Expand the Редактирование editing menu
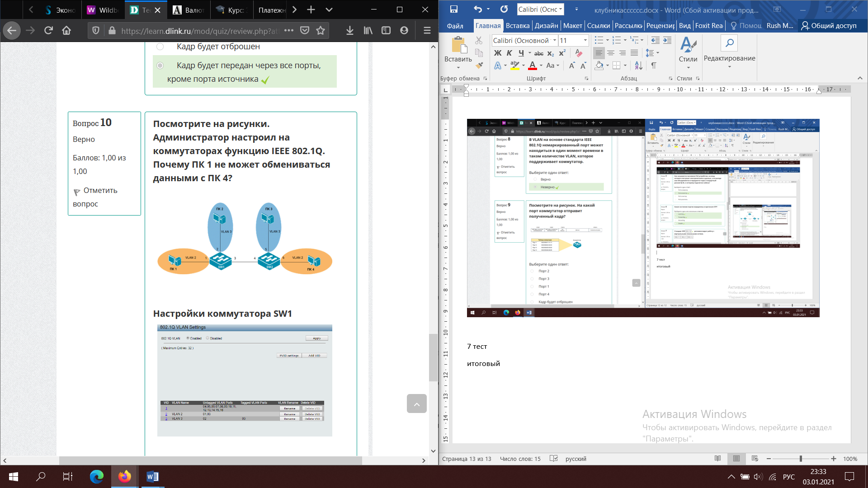868x488 pixels. click(729, 53)
